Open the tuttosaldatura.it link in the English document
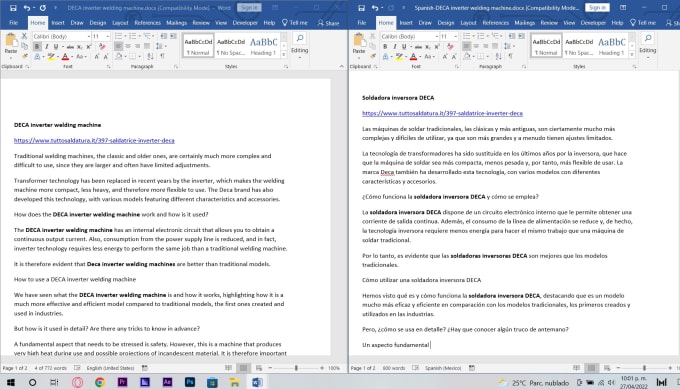 [x=94, y=141]
